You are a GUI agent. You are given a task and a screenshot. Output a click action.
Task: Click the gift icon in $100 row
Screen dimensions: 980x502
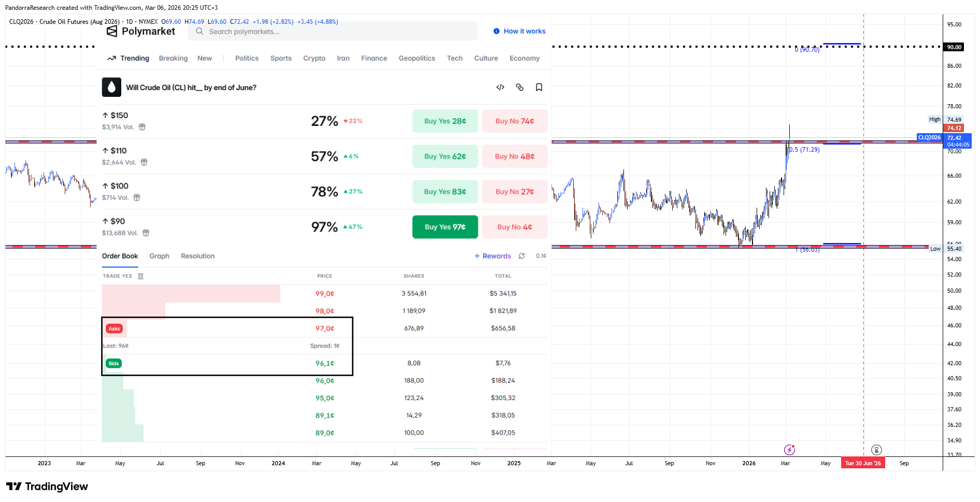pyautogui.click(x=137, y=197)
